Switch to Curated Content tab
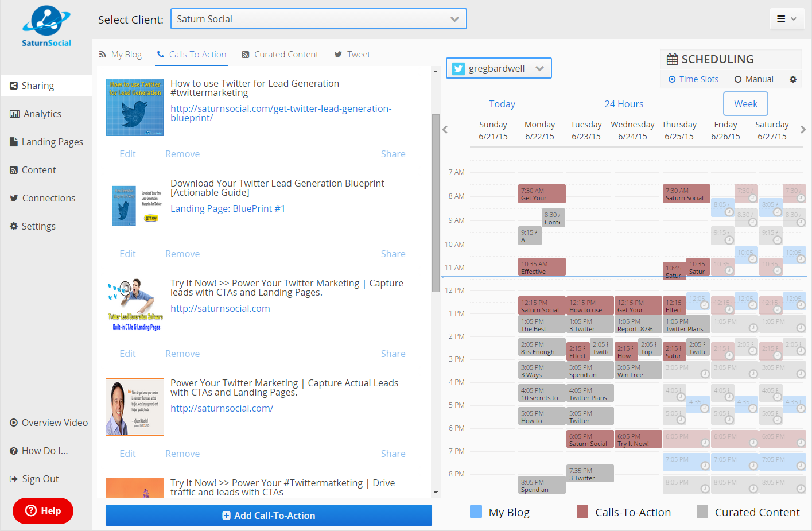 coord(280,55)
